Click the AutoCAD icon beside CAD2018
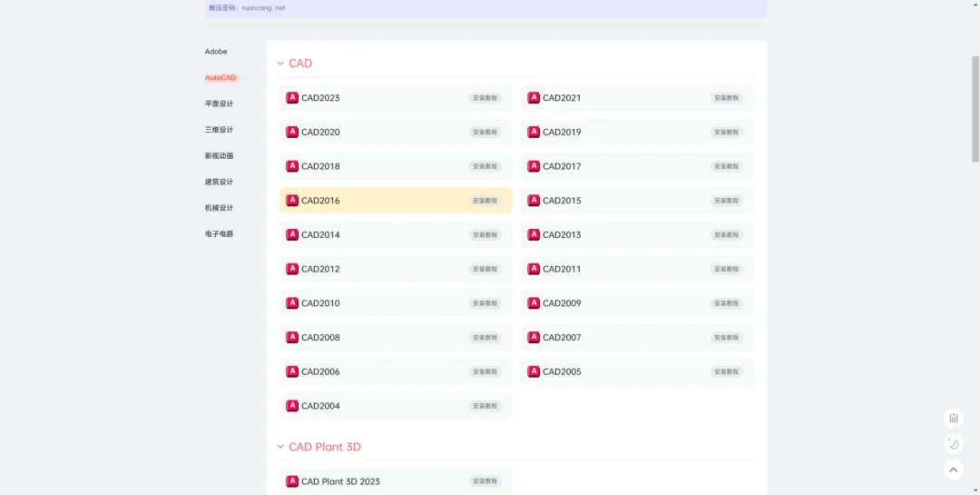This screenshot has height=495, width=980. point(292,166)
